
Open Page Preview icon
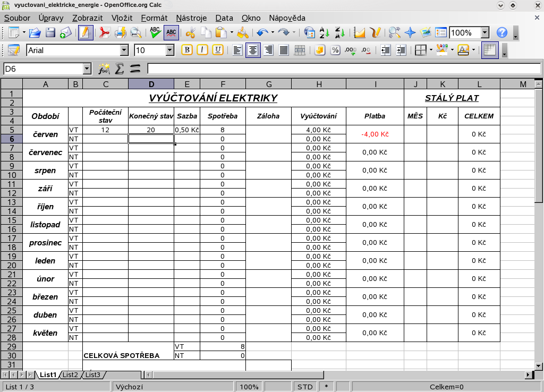(x=136, y=32)
